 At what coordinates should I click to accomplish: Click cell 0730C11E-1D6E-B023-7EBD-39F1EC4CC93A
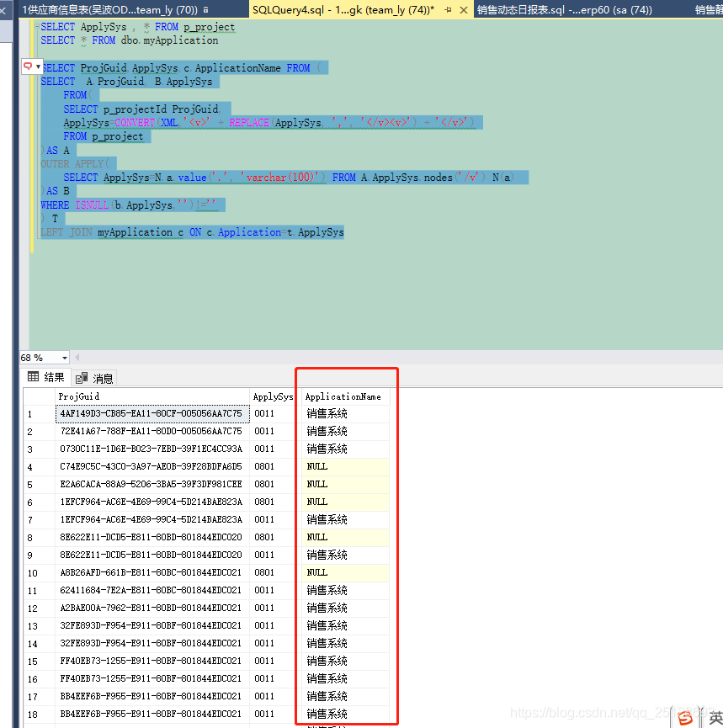(x=152, y=449)
